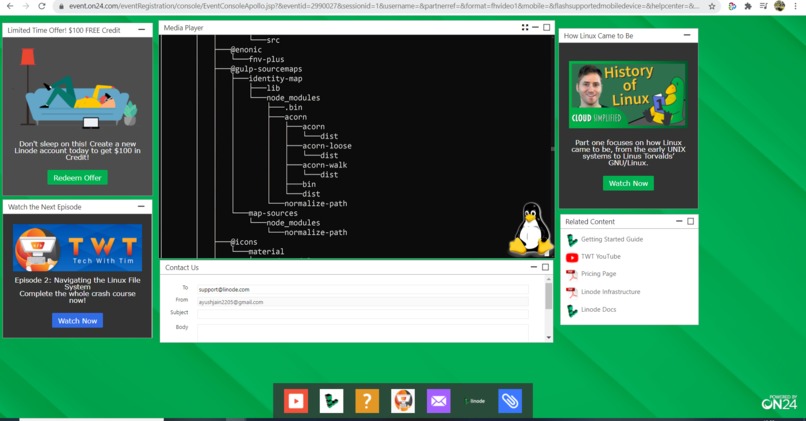Screen dimensions: 806x421
Task: Minimize the Contact Us panel
Action: 534,267
